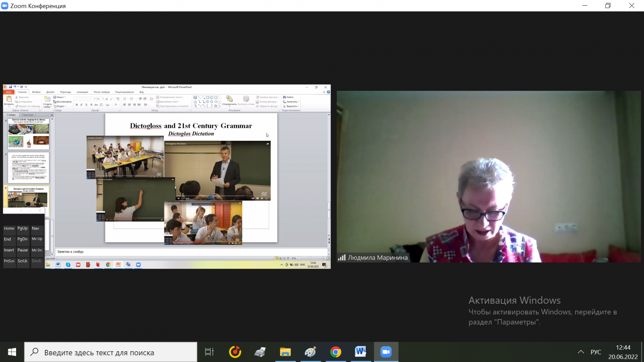This screenshot has width=644, height=362.
Task: Open the font name dropdown arrow
Action: click(94, 99)
